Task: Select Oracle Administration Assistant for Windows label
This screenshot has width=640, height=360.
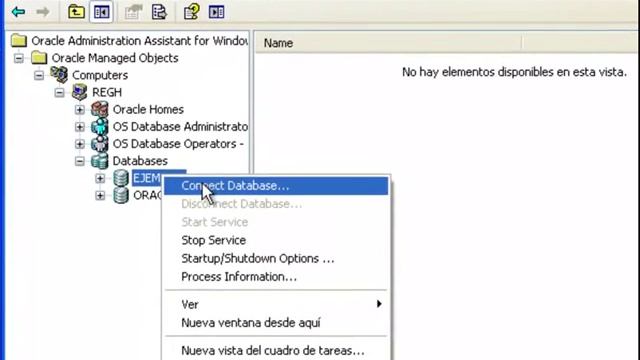Action: click(140, 41)
